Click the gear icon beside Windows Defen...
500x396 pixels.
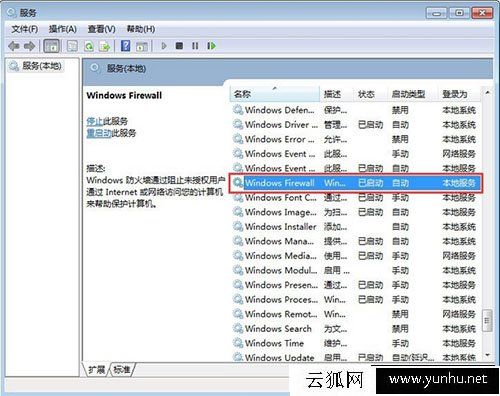(x=238, y=110)
